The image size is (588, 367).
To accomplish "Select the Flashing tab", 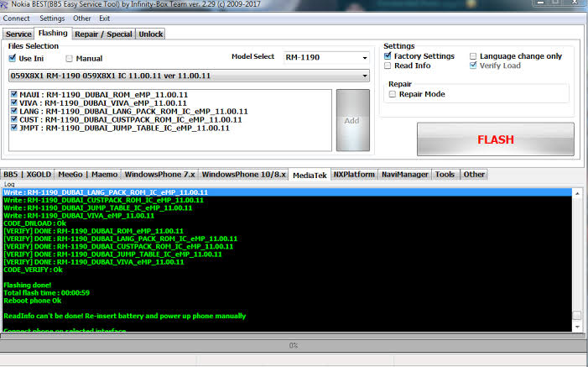I will (x=53, y=33).
